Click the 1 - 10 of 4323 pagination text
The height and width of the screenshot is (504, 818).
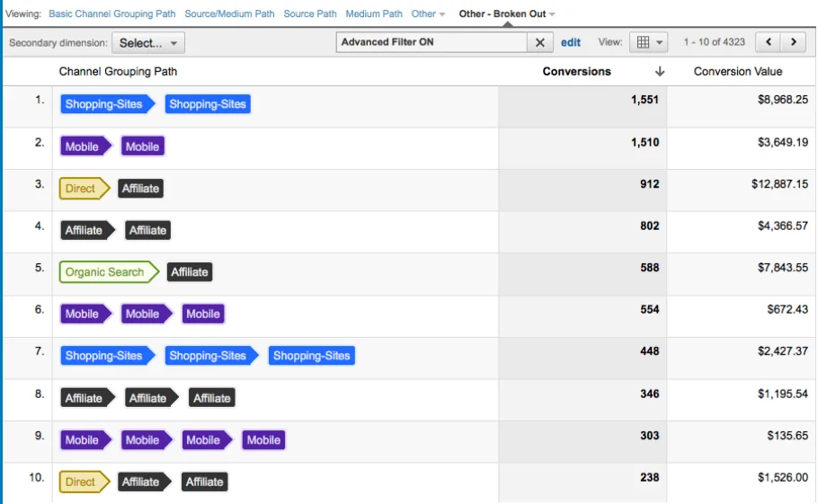(715, 42)
